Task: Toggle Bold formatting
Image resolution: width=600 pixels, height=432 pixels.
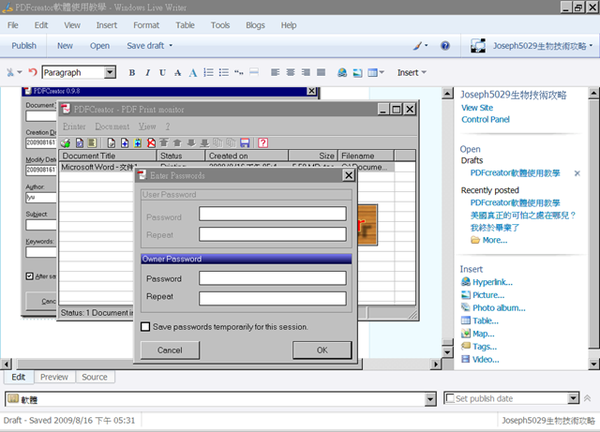Action: point(132,72)
